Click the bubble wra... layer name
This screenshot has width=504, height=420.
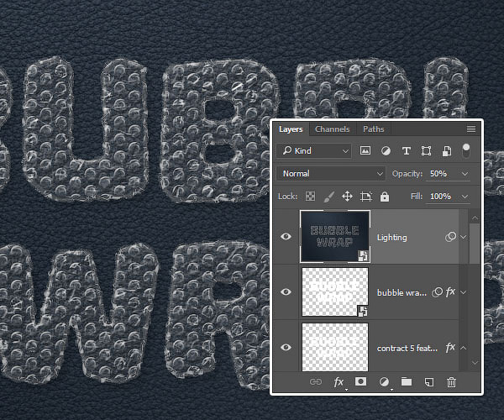(402, 293)
